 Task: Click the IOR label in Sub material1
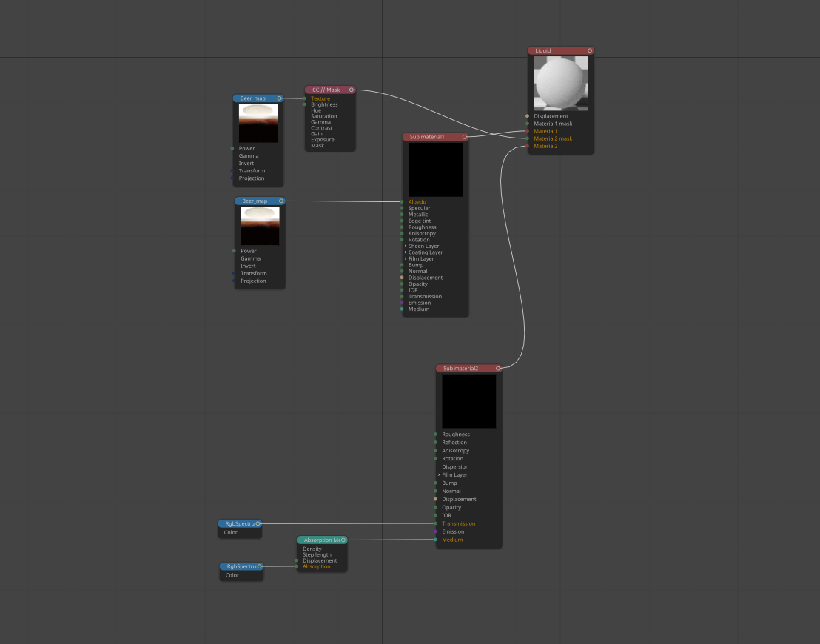tap(413, 290)
